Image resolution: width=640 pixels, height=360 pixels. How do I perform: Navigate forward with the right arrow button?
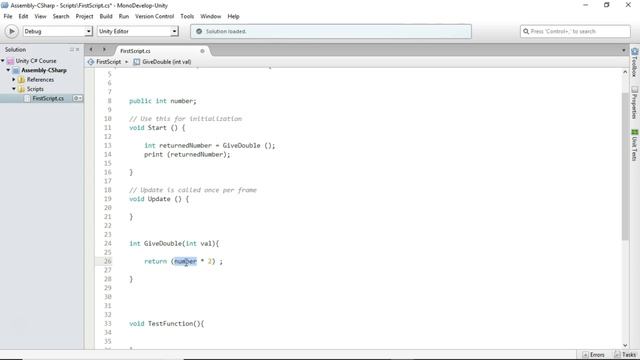[104, 50]
